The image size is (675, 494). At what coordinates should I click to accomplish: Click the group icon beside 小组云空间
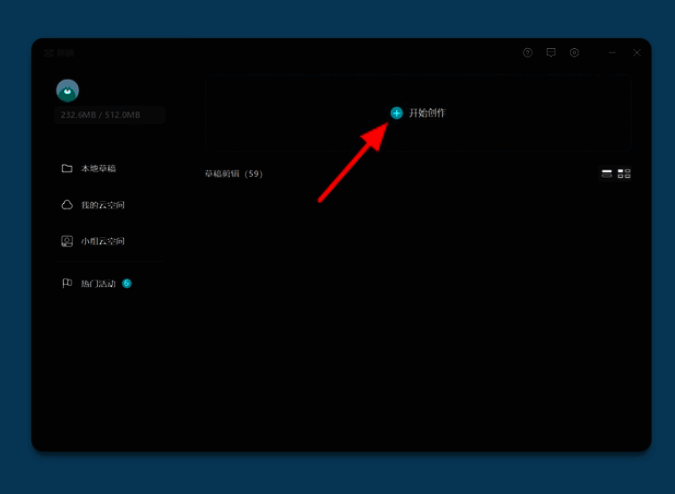[x=67, y=241]
